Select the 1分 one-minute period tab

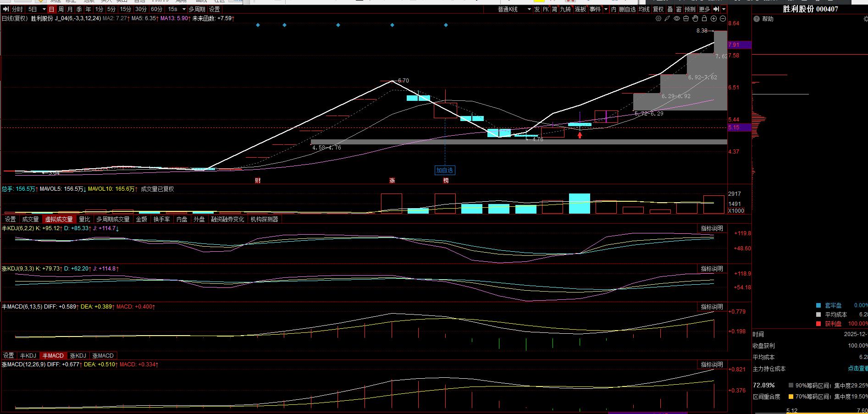(x=99, y=9)
